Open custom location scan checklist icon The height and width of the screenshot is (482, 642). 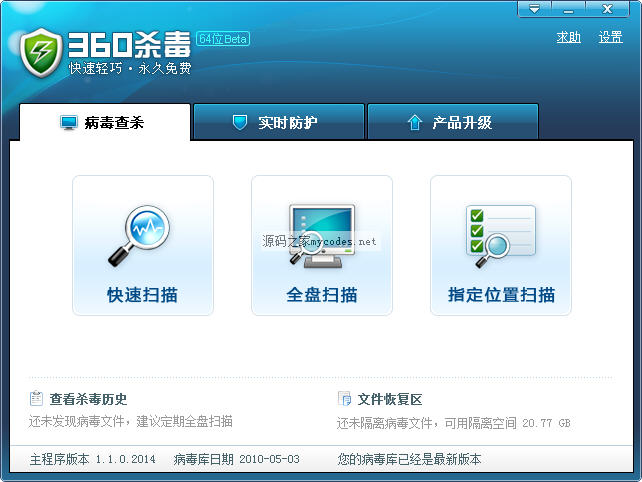[501, 236]
